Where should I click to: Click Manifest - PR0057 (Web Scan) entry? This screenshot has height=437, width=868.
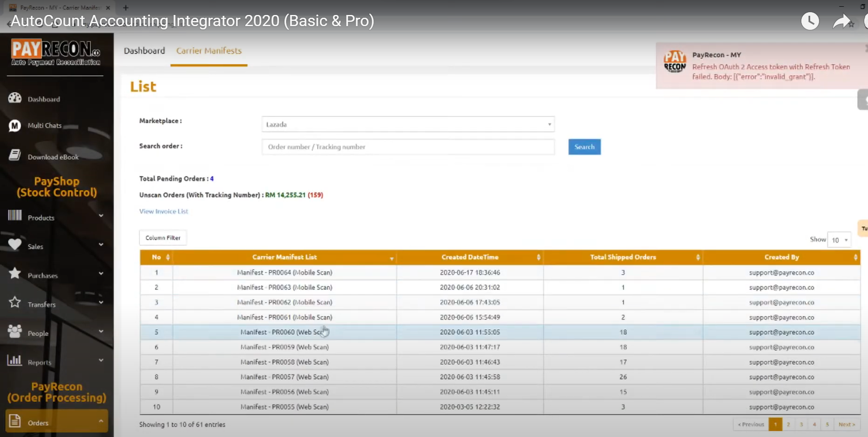tap(284, 377)
